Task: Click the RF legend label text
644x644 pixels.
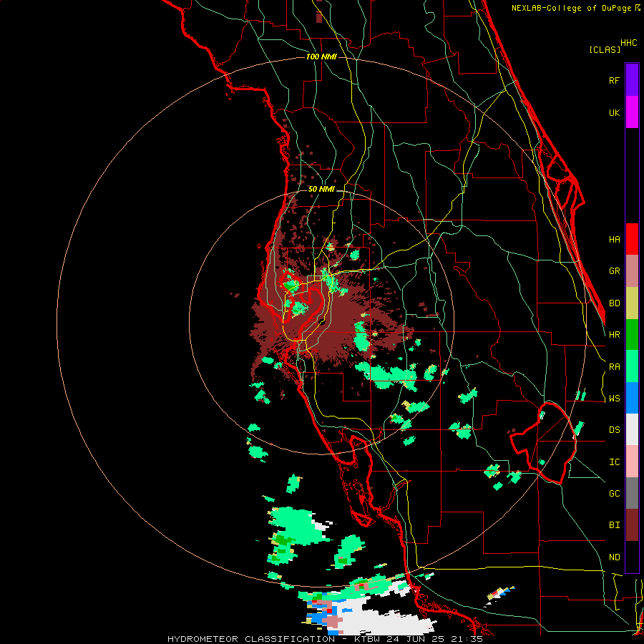Action: pos(614,80)
